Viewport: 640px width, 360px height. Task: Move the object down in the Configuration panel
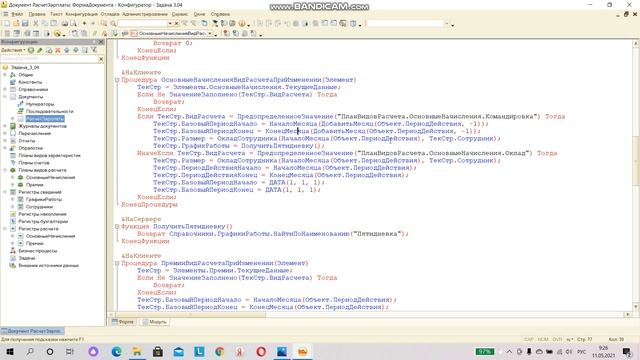[76, 50]
